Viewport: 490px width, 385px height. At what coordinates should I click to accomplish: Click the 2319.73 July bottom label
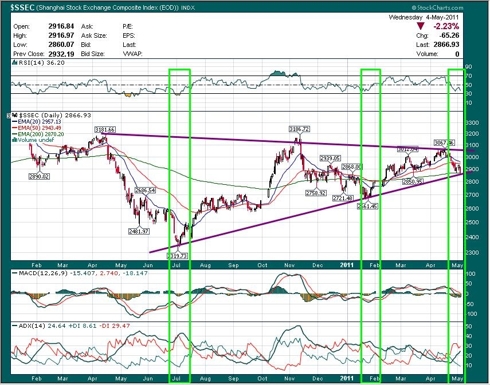[178, 256]
